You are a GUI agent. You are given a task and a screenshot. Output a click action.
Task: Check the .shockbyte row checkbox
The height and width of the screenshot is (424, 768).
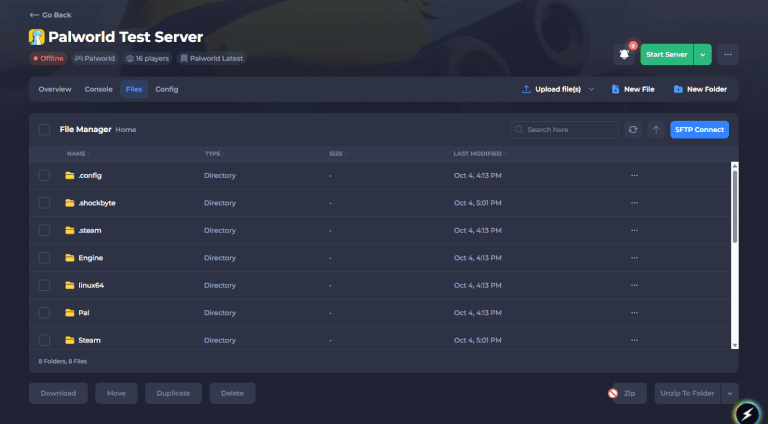[x=44, y=203]
